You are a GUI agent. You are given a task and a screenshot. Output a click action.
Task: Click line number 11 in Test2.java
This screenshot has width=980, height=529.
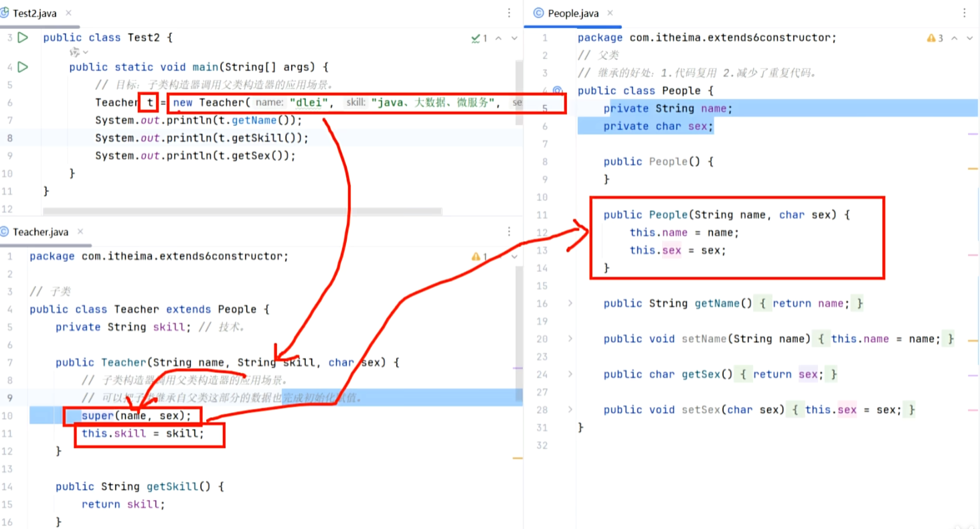point(7,191)
